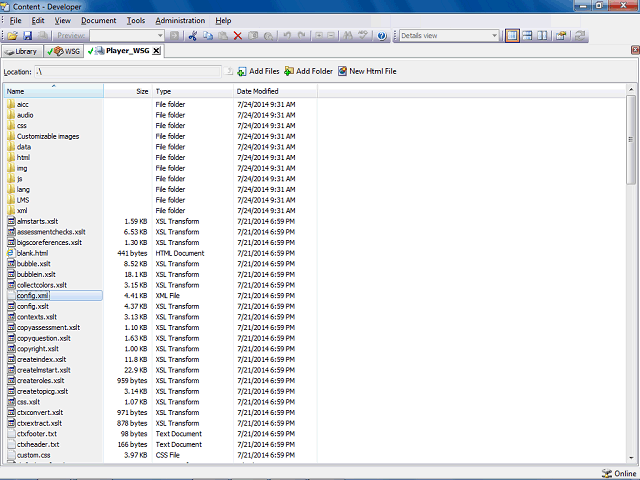The image size is (640, 480).
Task: Select the audio folder
Action: click(x=25, y=115)
